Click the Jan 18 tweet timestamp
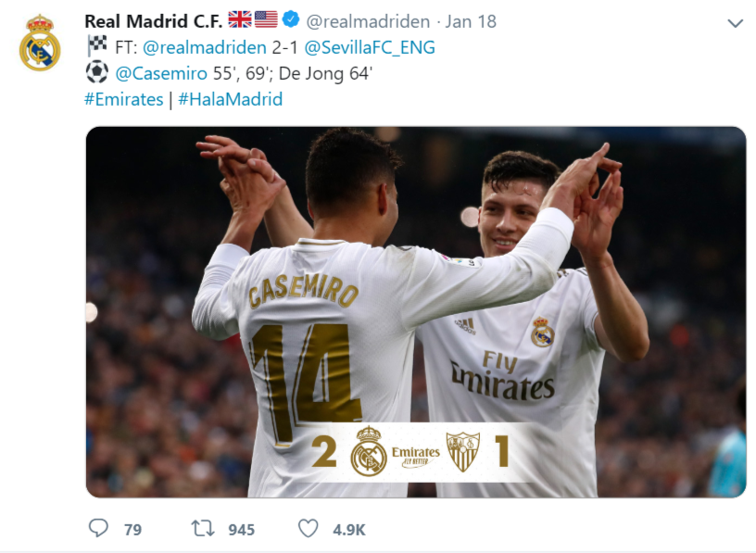This screenshot has width=756, height=553. (471, 21)
